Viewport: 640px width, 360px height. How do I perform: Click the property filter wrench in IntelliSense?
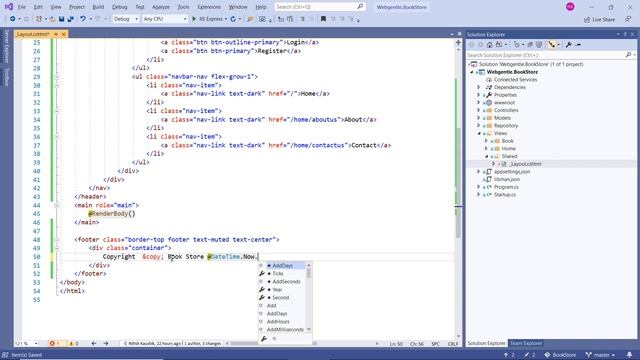pos(264,339)
